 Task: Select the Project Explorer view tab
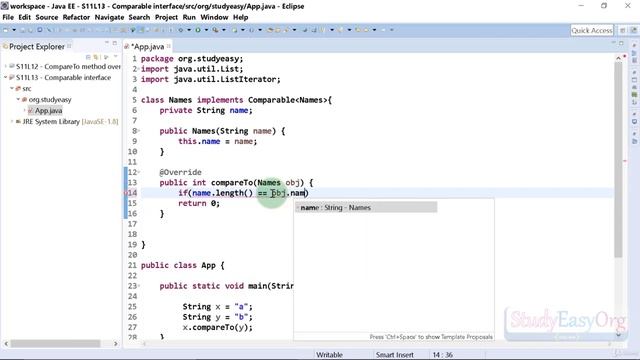point(36,47)
